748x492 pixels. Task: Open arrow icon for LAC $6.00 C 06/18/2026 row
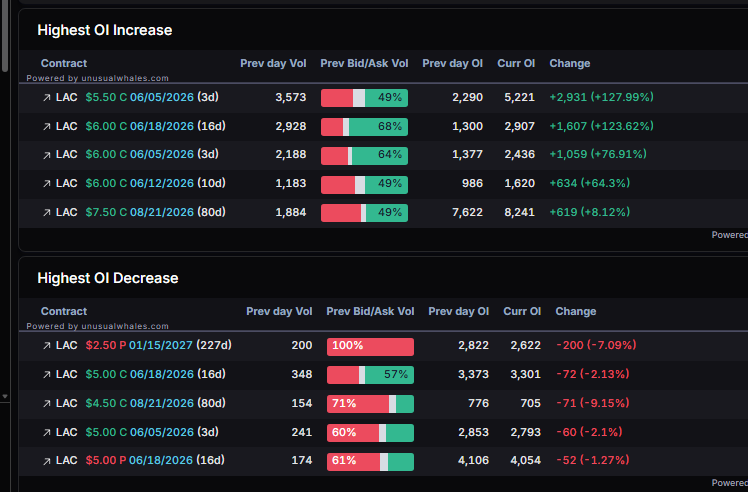47,127
